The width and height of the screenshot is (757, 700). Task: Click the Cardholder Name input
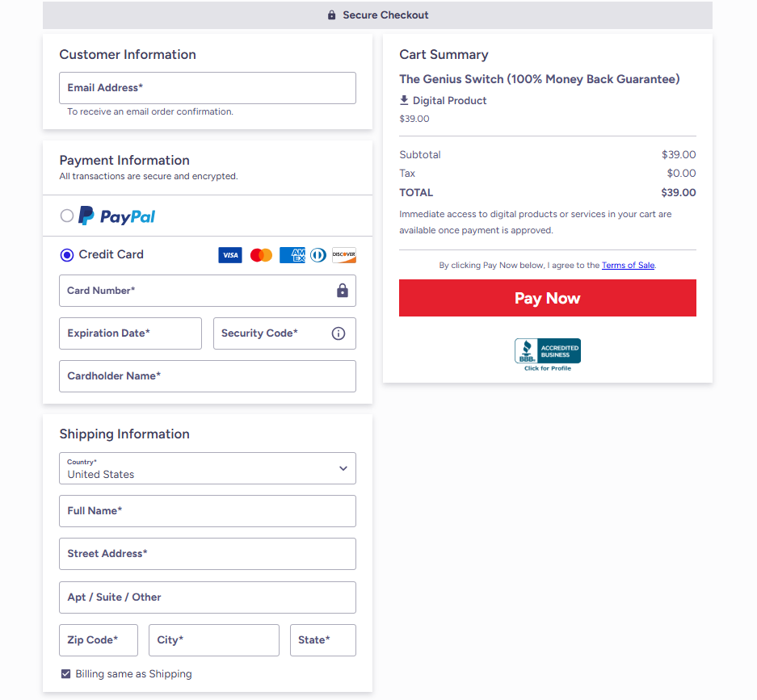point(207,376)
